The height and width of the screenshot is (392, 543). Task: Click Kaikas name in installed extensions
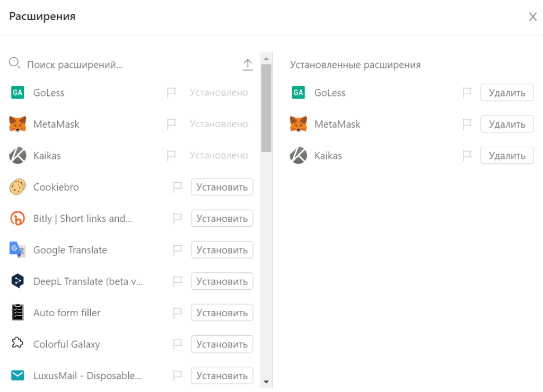(x=328, y=155)
